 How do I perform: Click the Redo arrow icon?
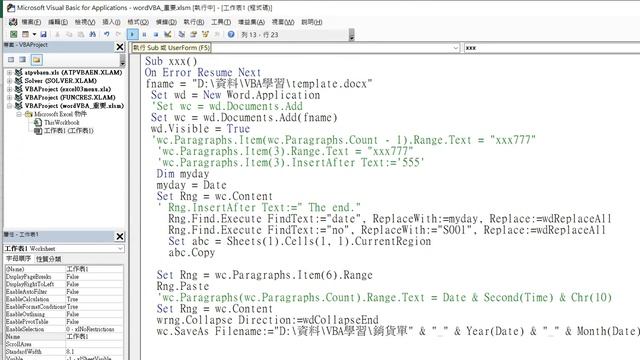click(x=118, y=35)
